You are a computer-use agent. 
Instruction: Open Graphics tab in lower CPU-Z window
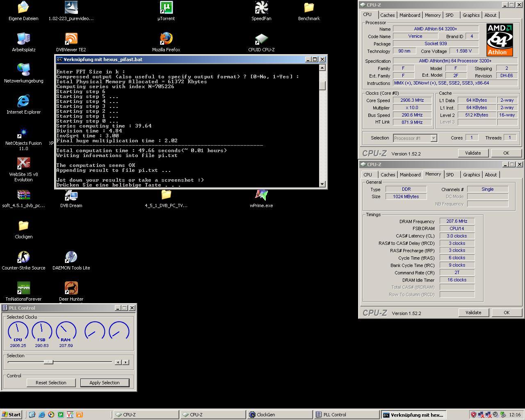[x=471, y=175]
